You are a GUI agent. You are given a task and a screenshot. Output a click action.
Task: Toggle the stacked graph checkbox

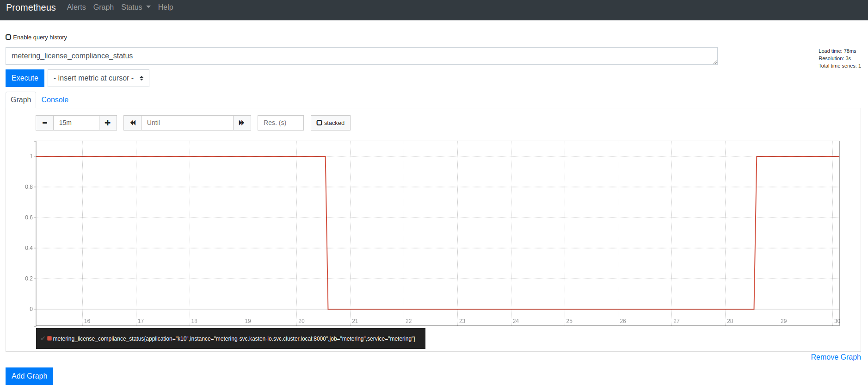(x=319, y=123)
